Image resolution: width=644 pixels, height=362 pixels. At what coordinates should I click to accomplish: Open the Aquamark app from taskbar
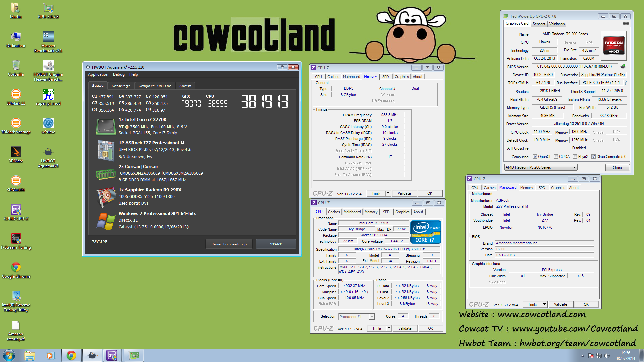point(92,355)
